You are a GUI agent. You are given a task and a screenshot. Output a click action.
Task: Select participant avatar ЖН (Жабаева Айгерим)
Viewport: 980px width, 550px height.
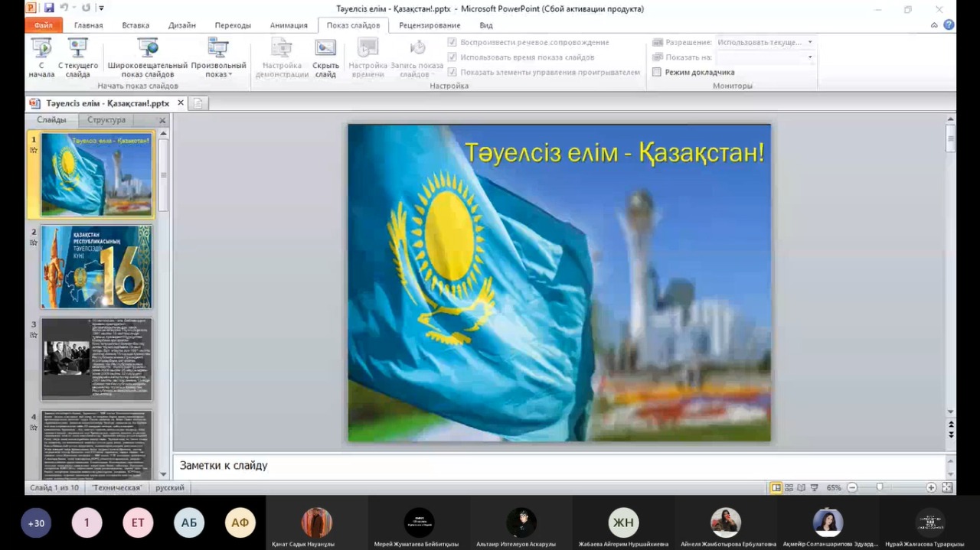pos(623,522)
